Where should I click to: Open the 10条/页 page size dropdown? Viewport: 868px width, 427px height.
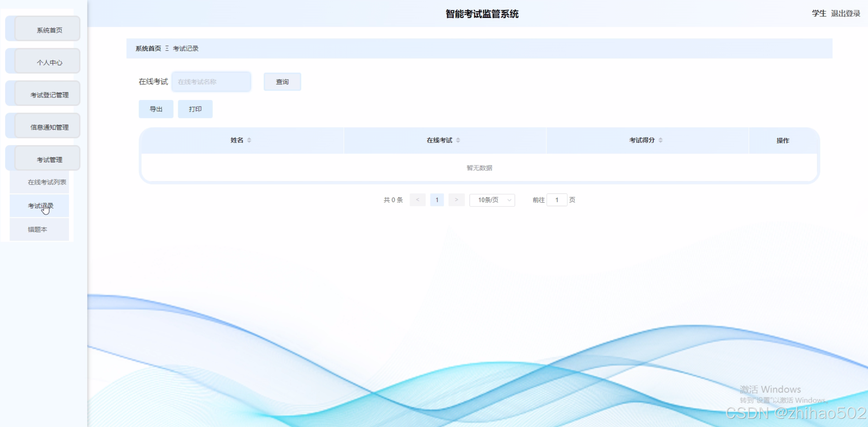point(492,200)
